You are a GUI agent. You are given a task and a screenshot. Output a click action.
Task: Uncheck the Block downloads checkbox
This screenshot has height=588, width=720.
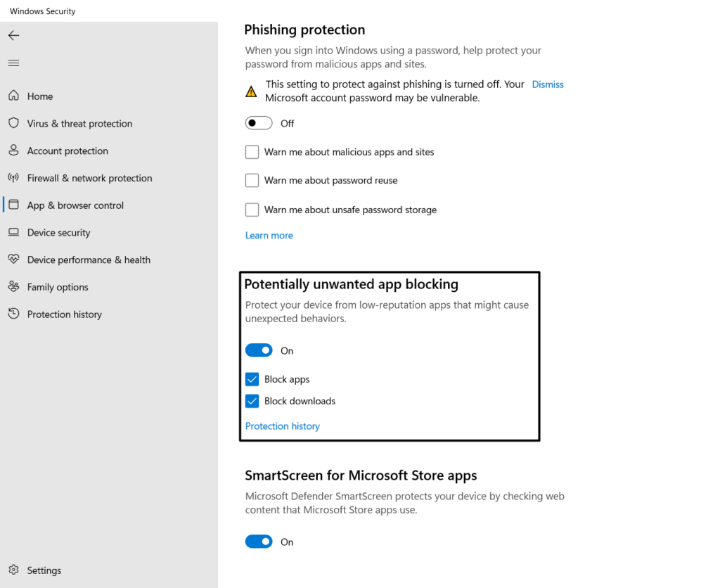[x=252, y=401]
